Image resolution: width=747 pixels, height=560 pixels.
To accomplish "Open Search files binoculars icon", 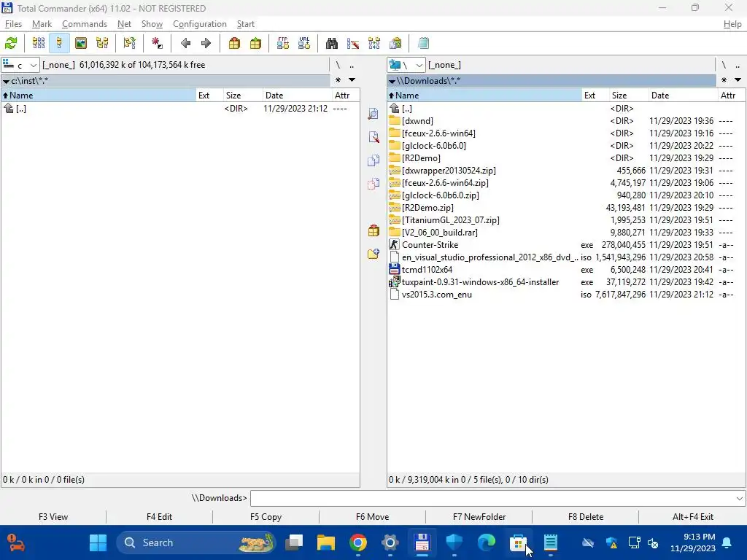I will point(332,43).
